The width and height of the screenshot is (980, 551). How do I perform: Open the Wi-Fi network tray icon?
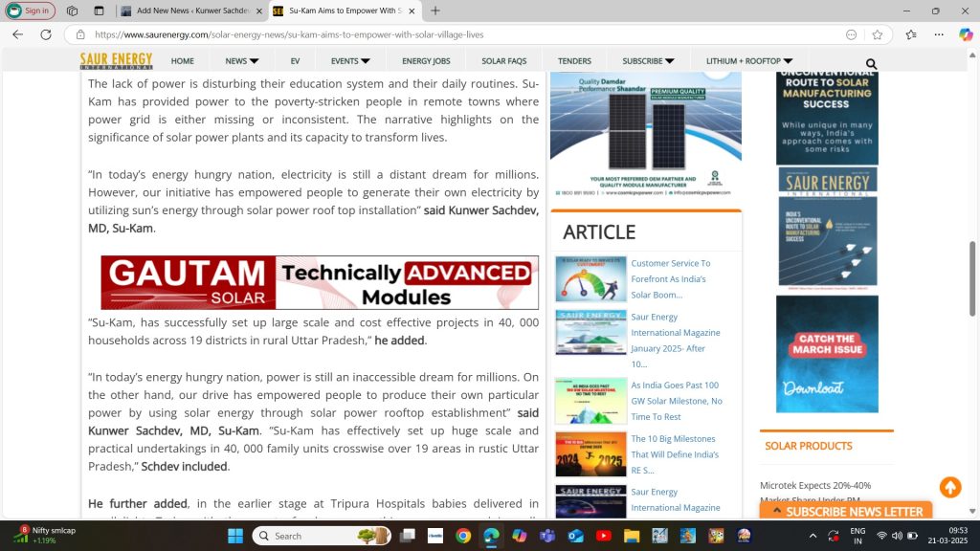click(x=881, y=536)
